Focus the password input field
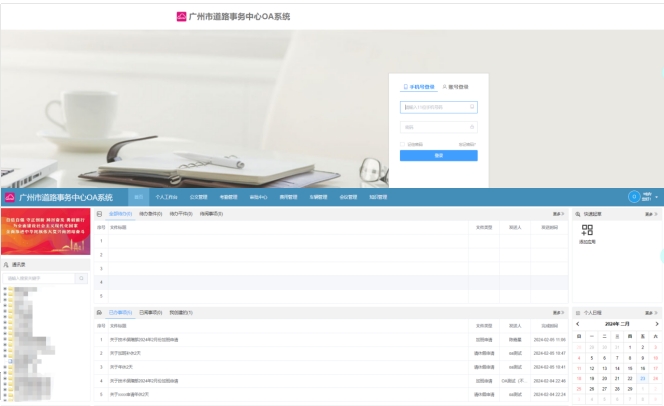664x406 pixels. [x=439, y=127]
